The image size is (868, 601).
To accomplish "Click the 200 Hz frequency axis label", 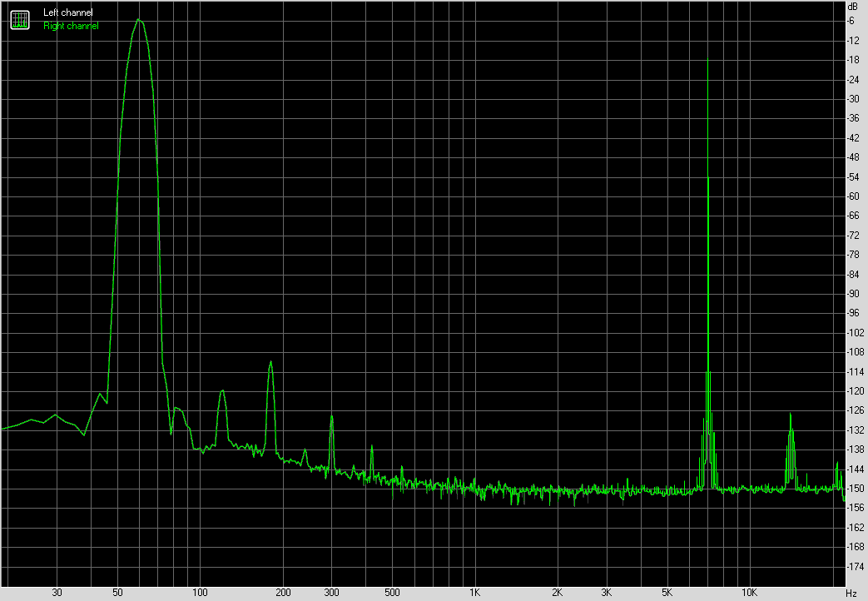I will click(283, 593).
